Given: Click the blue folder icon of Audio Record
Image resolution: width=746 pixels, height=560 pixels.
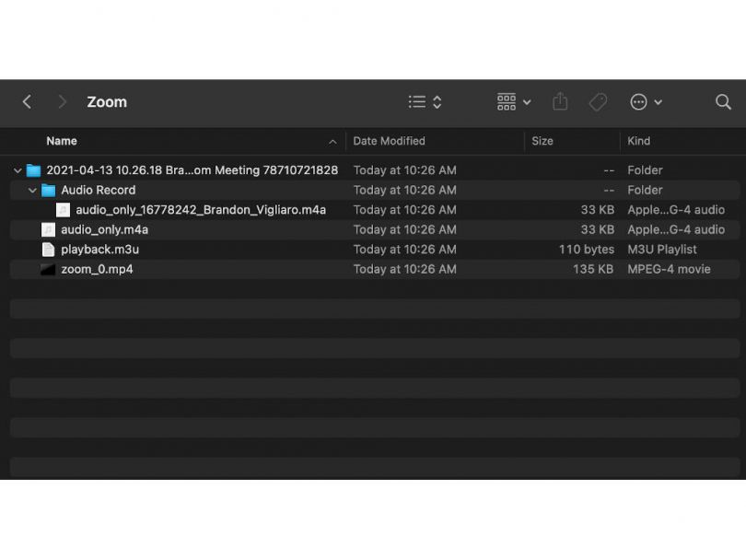Looking at the screenshot, I should [47, 190].
